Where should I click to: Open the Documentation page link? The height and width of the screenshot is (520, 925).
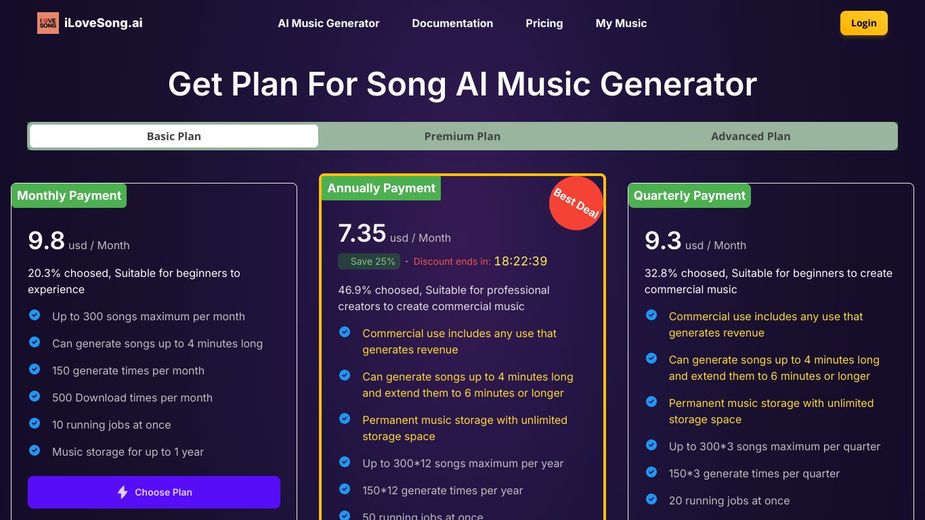(x=452, y=24)
